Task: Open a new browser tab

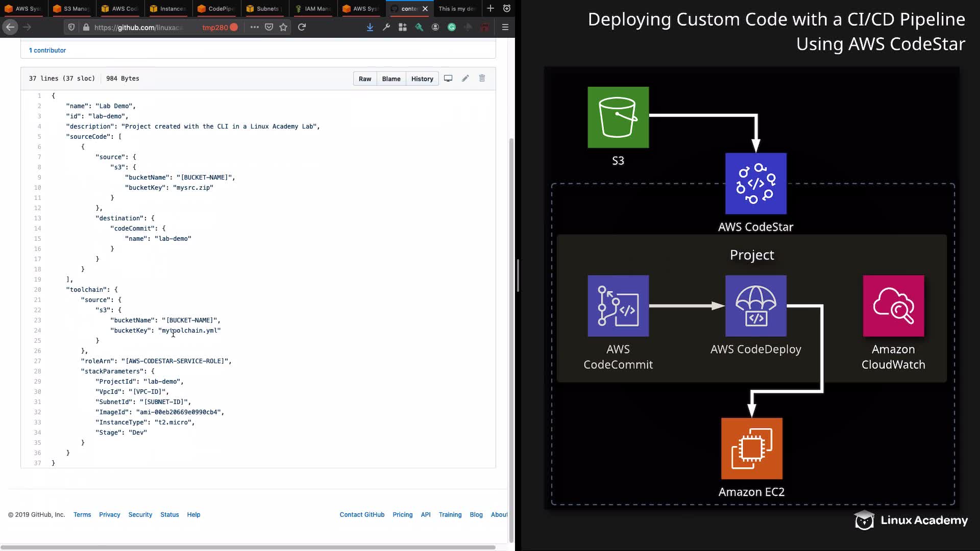Action: pos(490,9)
